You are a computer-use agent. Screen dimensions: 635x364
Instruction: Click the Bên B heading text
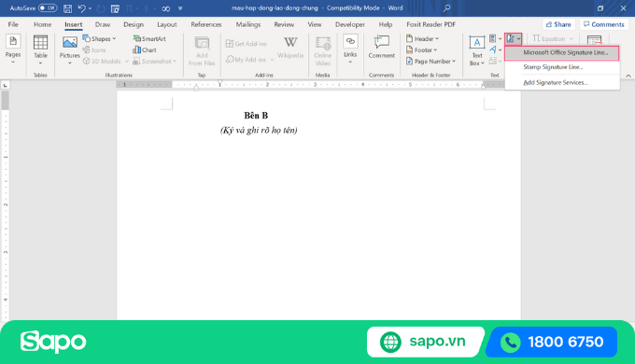(256, 116)
